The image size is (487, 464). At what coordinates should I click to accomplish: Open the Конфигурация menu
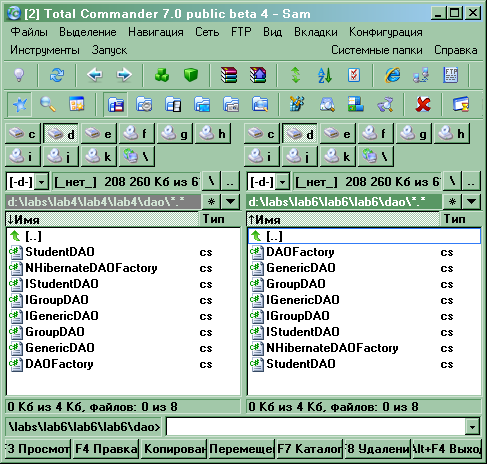pyautogui.click(x=386, y=32)
